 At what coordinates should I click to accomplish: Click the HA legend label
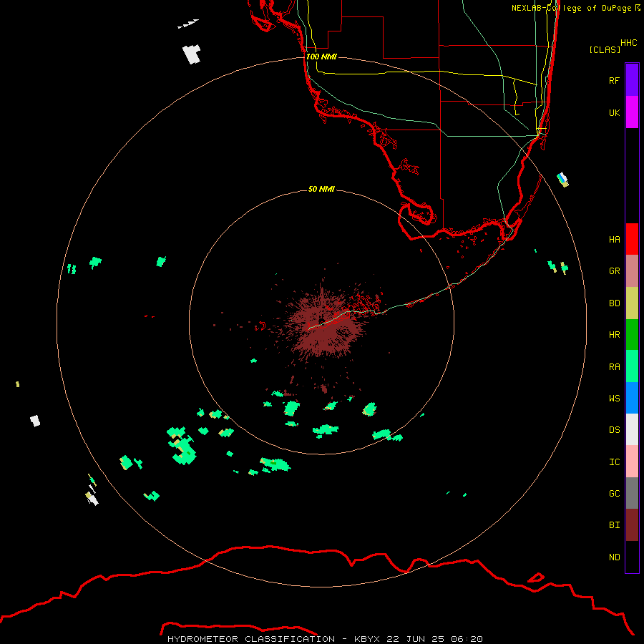pyautogui.click(x=614, y=239)
